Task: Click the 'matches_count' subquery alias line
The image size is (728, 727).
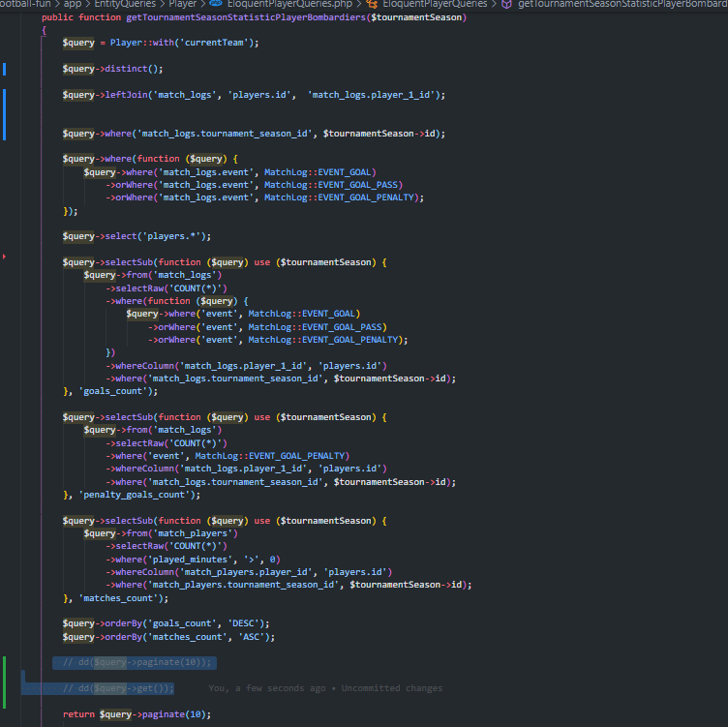Action: coord(115,598)
